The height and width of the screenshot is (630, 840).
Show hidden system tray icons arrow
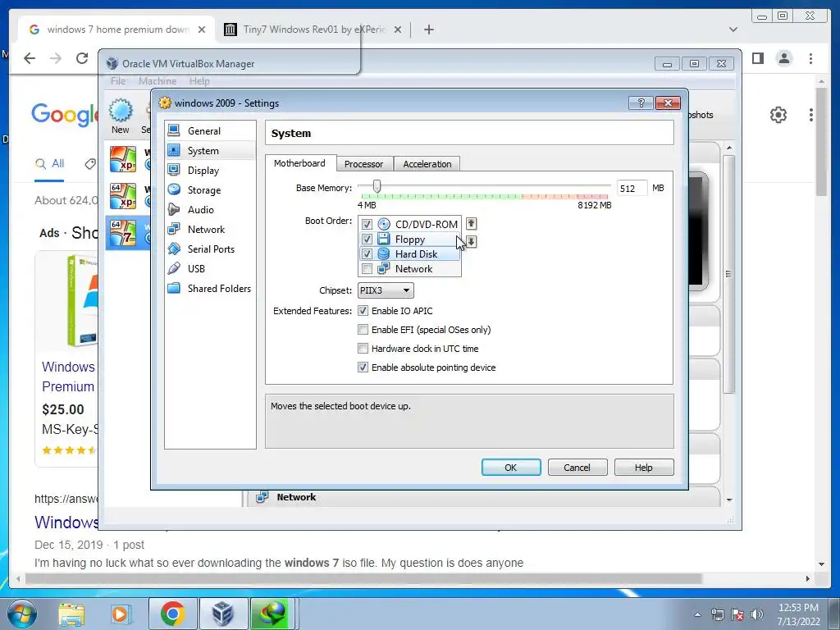pos(697,614)
